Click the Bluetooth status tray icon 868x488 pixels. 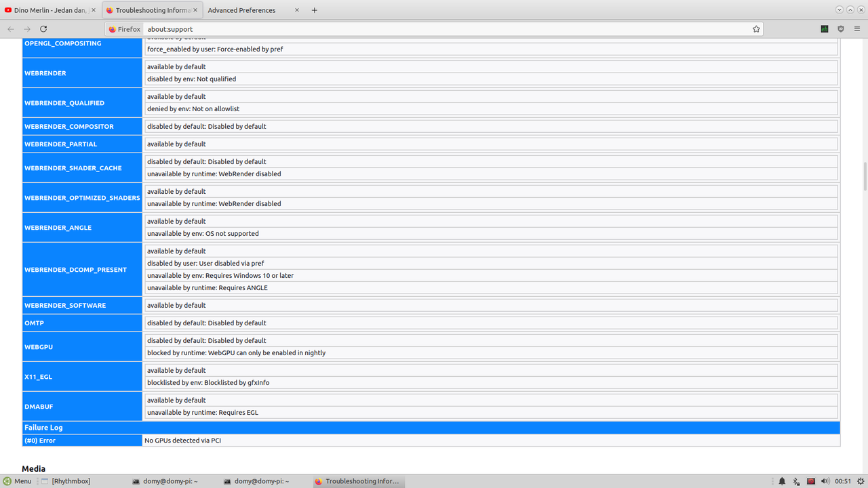tap(795, 481)
